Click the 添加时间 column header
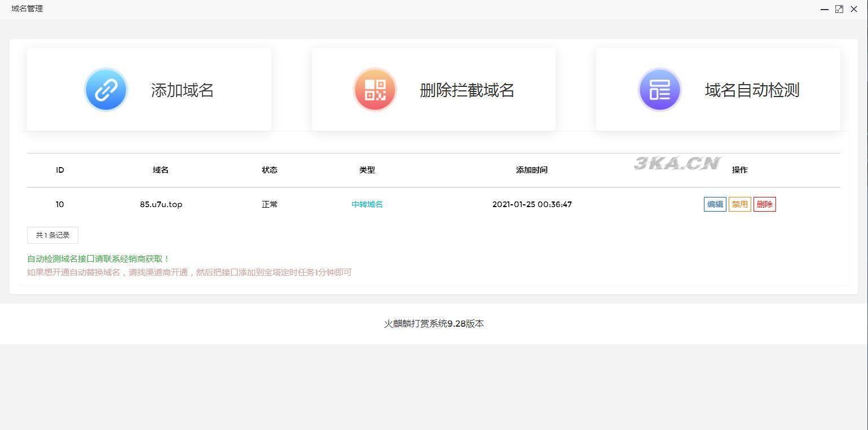 coord(532,170)
